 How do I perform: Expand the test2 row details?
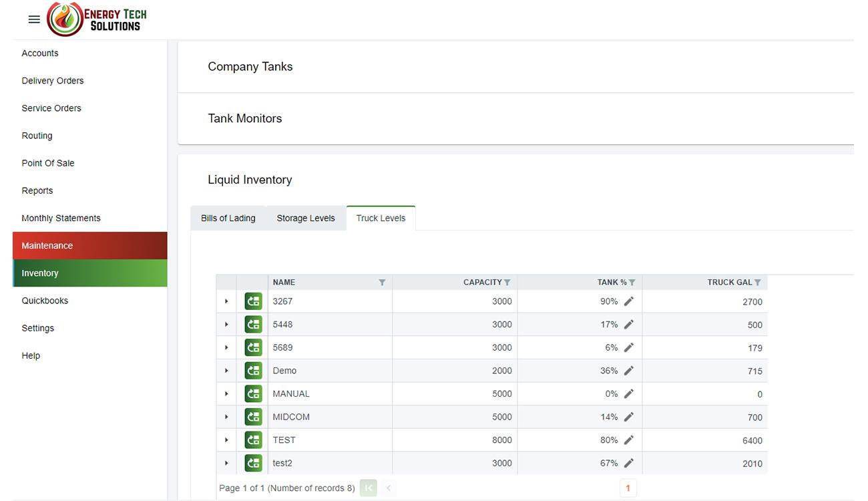pos(226,463)
